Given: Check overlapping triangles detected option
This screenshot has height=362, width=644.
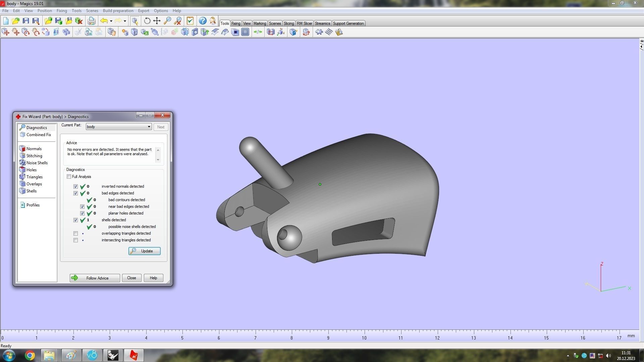Looking at the screenshot, I should pos(76,234).
